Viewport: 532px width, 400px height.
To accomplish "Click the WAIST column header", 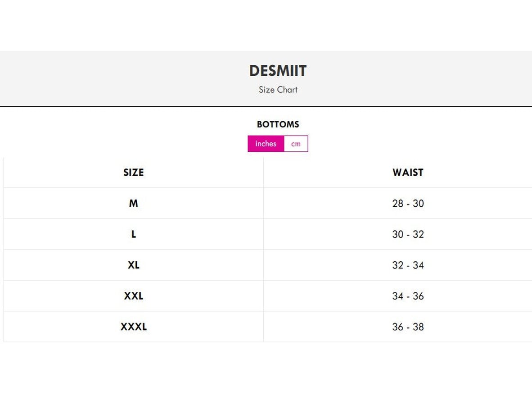I will pyautogui.click(x=408, y=173).
